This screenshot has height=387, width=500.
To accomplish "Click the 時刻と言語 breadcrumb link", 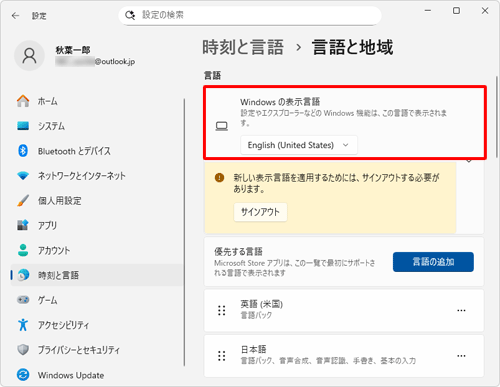I will (243, 47).
